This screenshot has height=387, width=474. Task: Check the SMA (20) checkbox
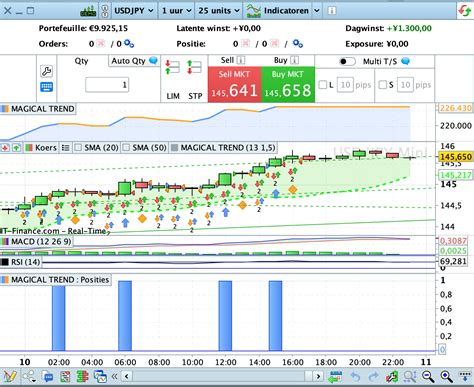pyautogui.click(x=78, y=147)
